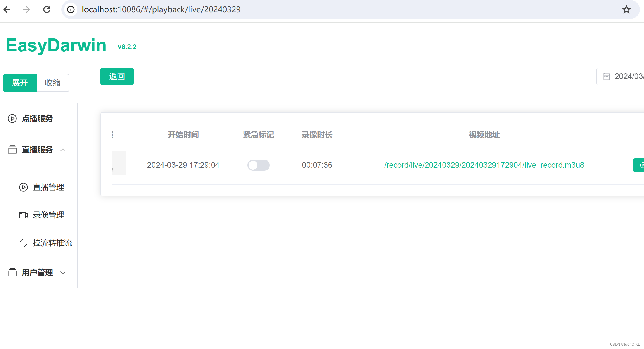Collapse the 直播服务 section via its chevron
Screen dimensions: 644x349
(63, 150)
